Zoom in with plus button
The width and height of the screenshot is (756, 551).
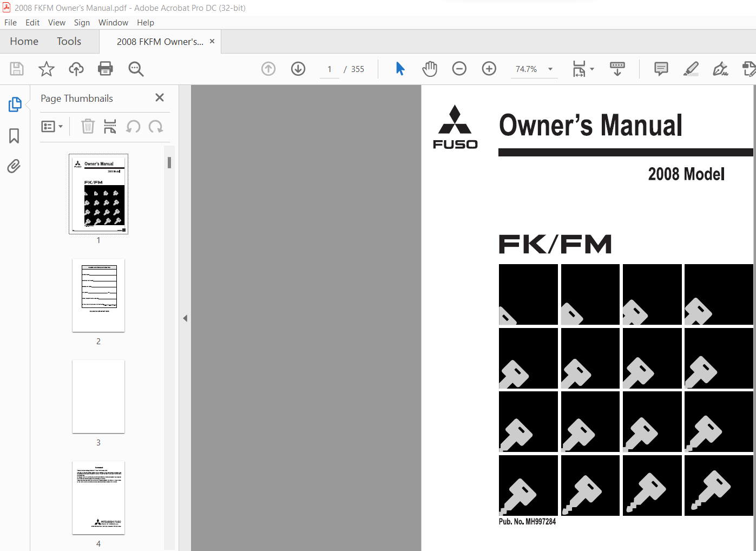tap(489, 69)
